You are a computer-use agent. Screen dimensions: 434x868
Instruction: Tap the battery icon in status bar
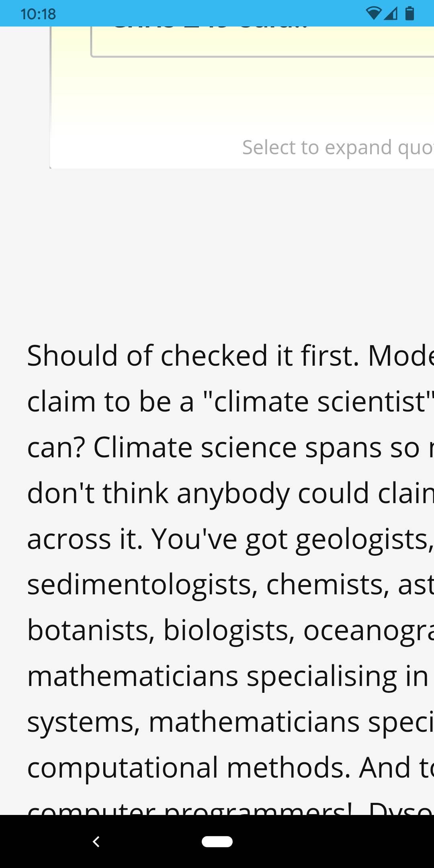[409, 14]
